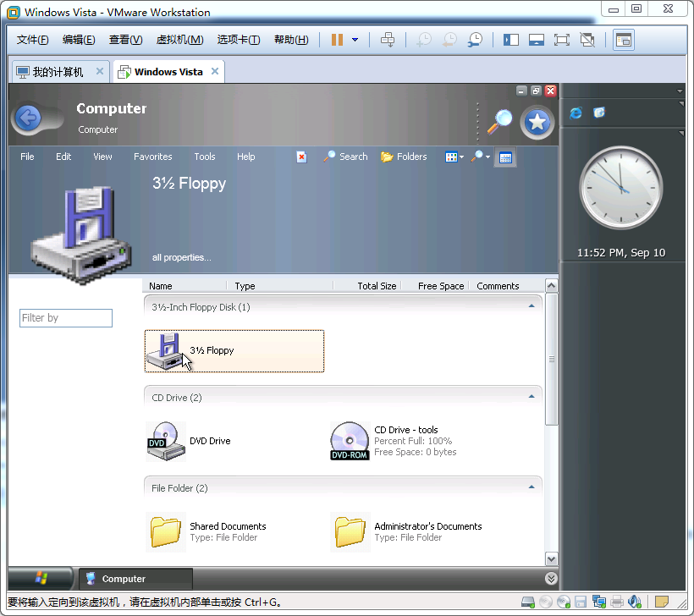Click the star favorites button in the header
Image resolution: width=694 pixels, height=616 pixels.
537,122
